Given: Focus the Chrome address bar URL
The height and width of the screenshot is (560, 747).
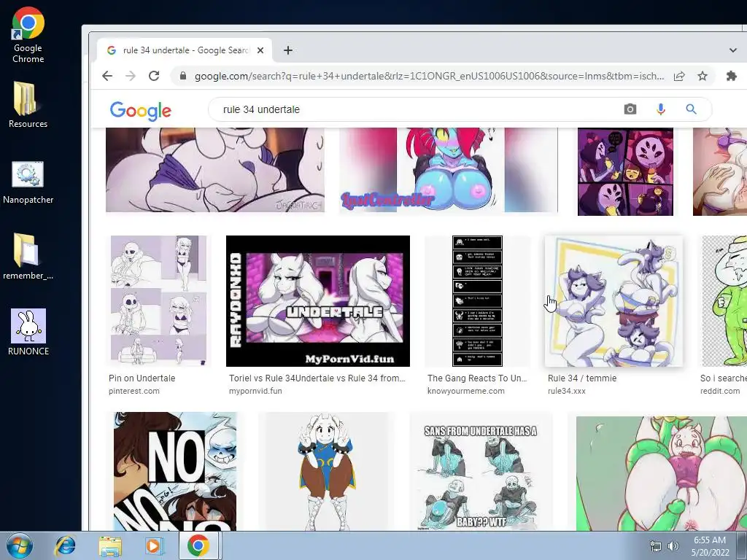Looking at the screenshot, I should pos(429,76).
